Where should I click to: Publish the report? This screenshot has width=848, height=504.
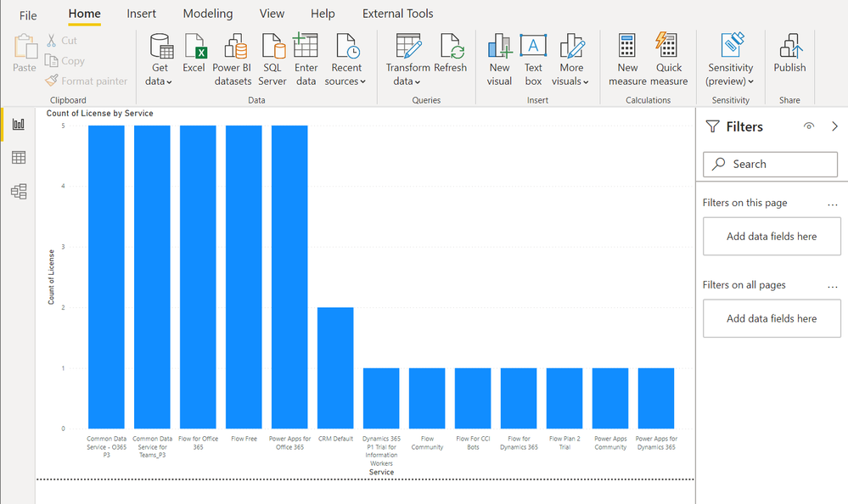[x=789, y=53]
